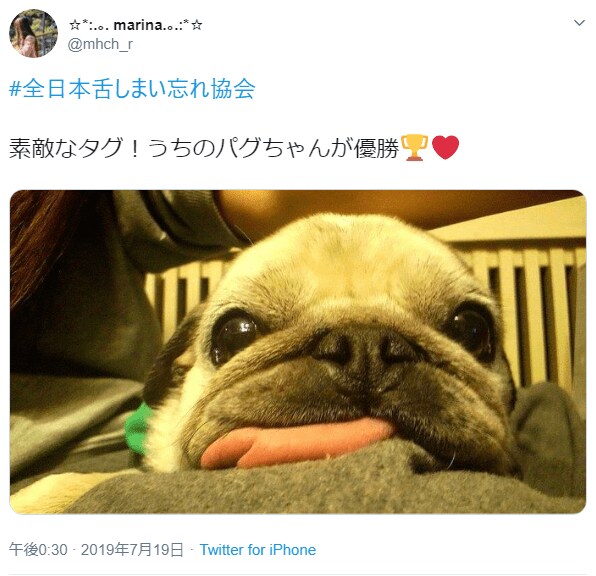Viewport: 596px width, 576px height.
Task: Click the green collar tag in photo
Action: [x=139, y=428]
